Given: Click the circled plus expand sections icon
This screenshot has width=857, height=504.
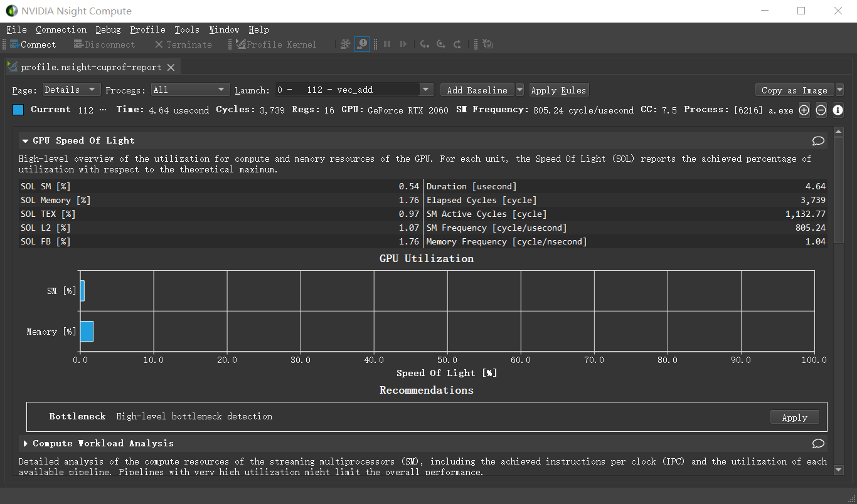Looking at the screenshot, I should click(804, 110).
